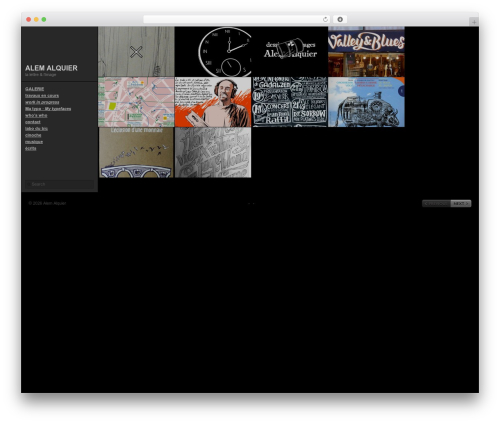The image size is (500, 423).
Task: Click the reader/download icon beside address bar
Action: (x=340, y=19)
